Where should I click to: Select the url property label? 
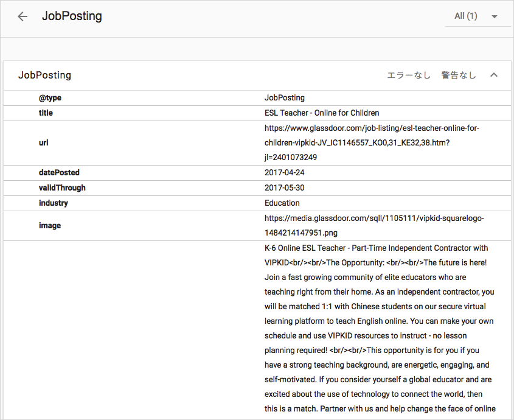pos(44,142)
